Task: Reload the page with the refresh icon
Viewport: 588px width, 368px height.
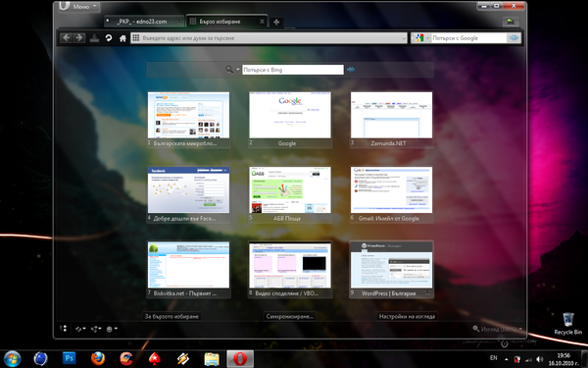Action: [109, 38]
